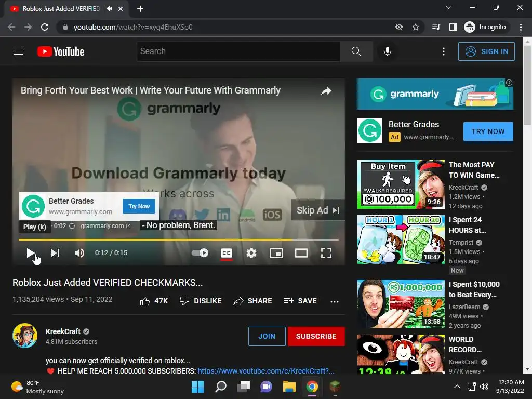Screen dimensions: 532x399
Task: Open File Explorer from the taskbar
Action: tap(289, 387)
